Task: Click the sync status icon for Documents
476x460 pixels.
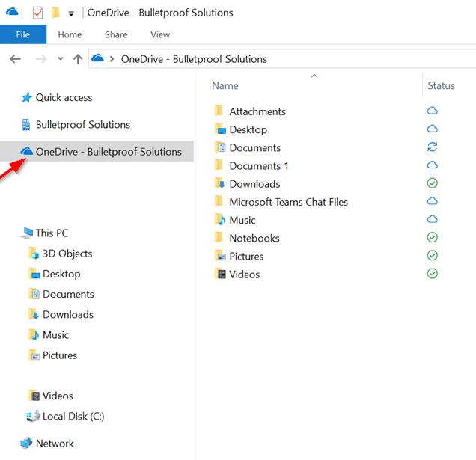Action: coord(432,147)
